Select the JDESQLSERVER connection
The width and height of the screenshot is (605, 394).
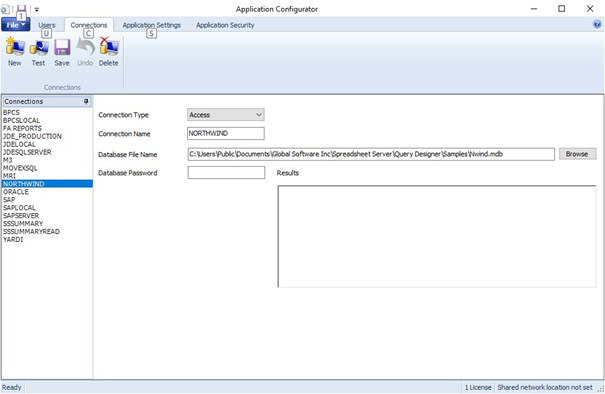(x=47, y=152)
